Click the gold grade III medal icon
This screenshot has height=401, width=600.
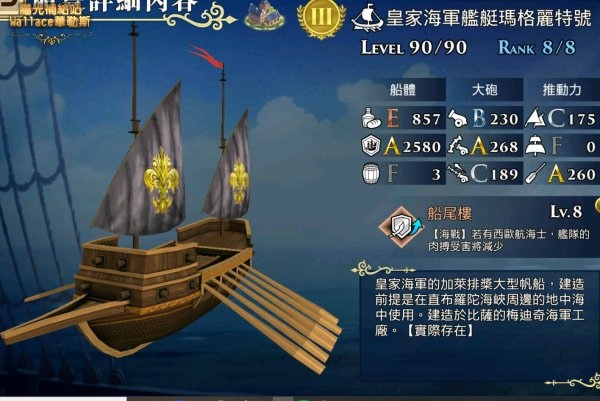[x=321, y=17]
